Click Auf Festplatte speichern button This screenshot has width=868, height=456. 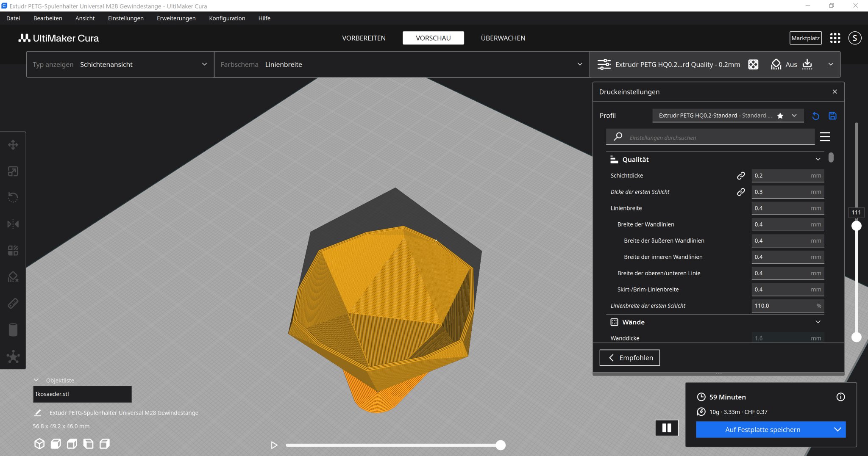pyautogui.click(x=762, y=429)
